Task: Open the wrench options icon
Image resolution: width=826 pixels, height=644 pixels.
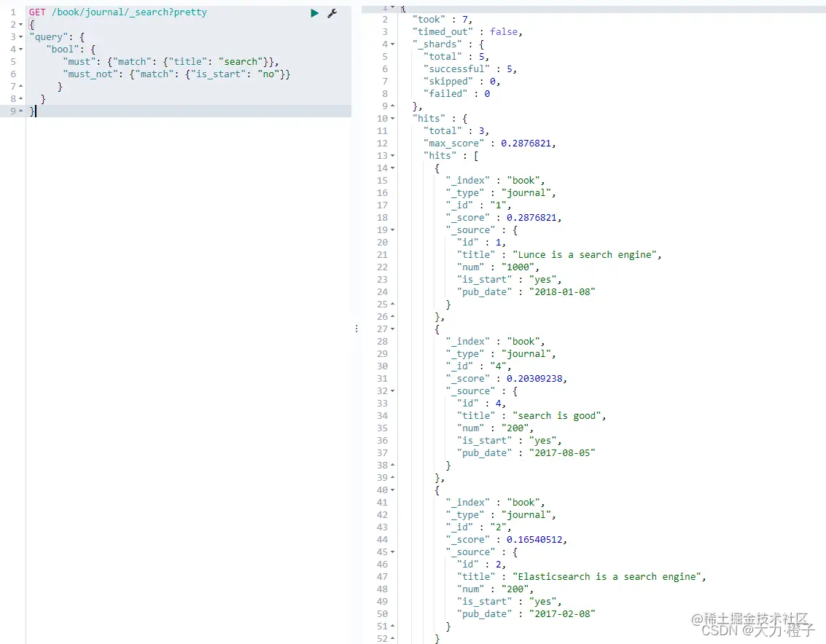Action: pos(332,13)
